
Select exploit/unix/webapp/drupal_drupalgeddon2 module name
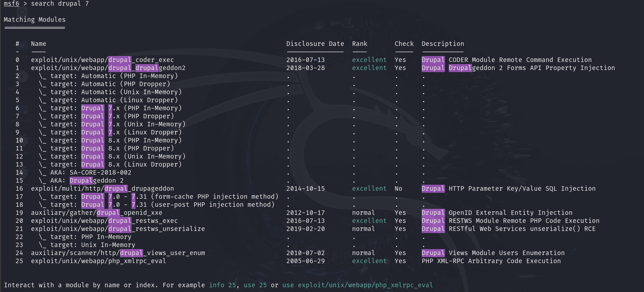pos(108,68)
